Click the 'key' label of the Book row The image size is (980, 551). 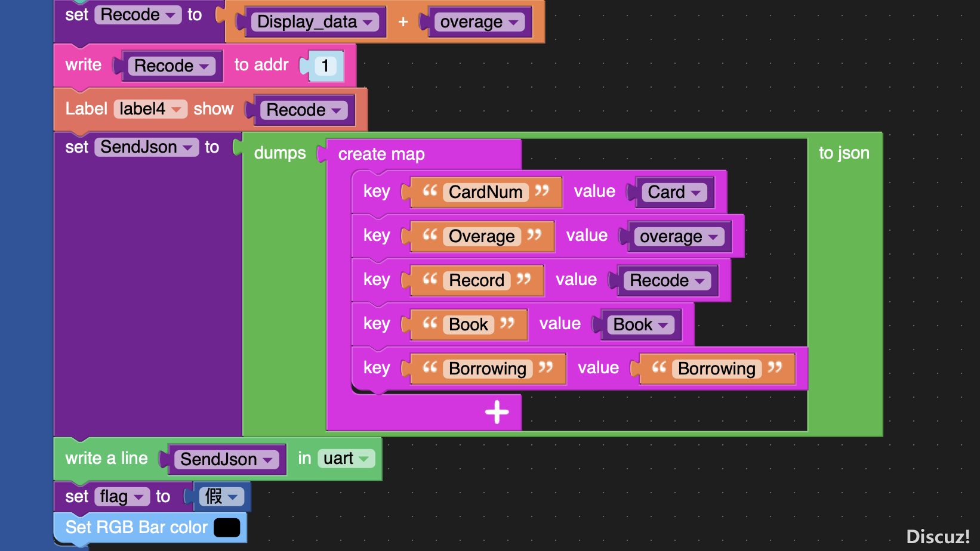(x=377, y=324)
